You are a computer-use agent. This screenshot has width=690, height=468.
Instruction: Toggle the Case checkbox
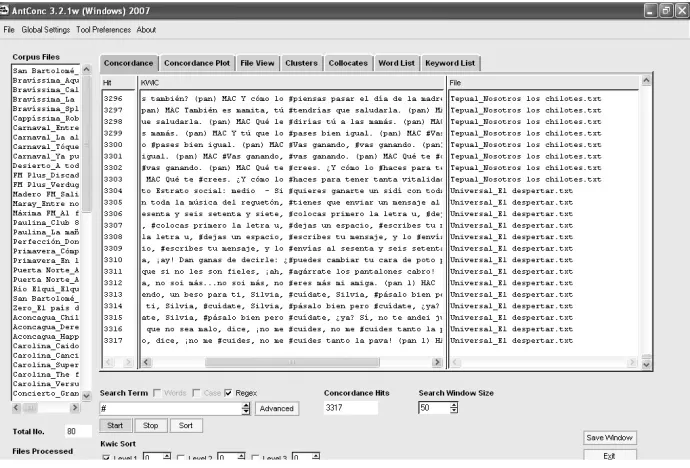click(196, 393)
